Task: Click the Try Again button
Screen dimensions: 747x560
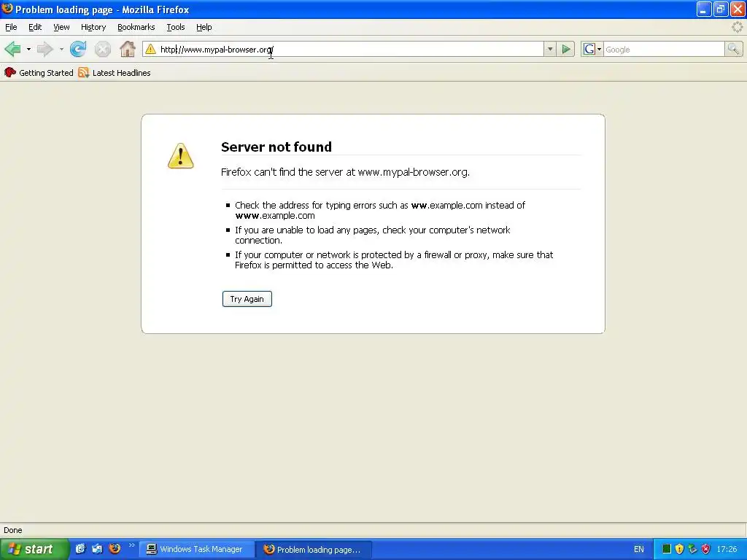Action: tap(247, 299)
